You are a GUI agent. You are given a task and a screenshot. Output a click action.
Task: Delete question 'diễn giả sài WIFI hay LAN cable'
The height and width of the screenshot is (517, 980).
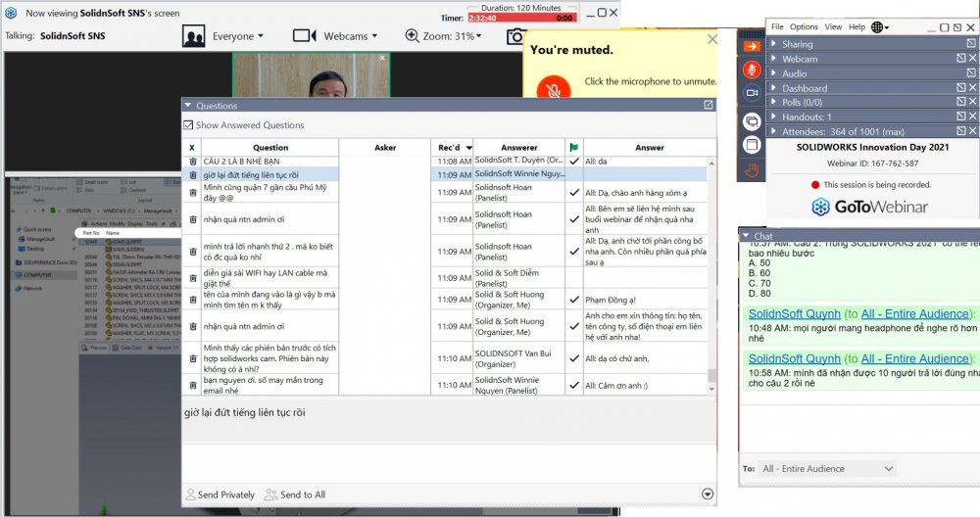[x=192, y=278]
